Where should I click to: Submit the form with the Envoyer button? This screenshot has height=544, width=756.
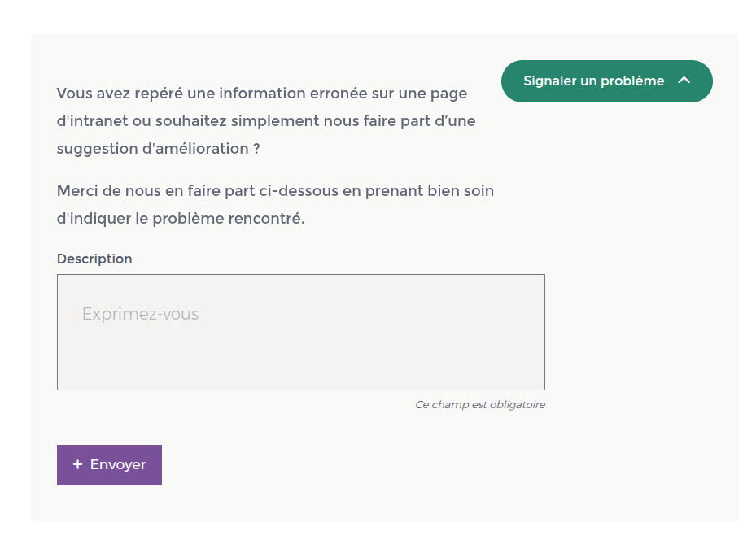click(109, 465)
